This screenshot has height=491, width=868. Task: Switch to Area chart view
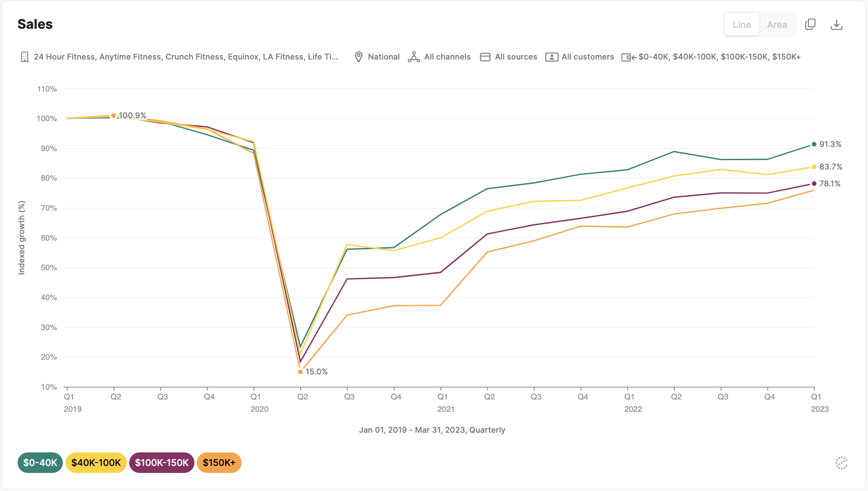coord(777,24)
